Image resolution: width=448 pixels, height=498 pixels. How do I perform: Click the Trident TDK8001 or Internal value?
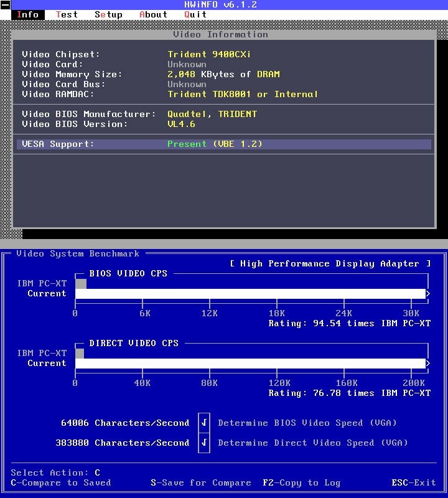(x=243, y=94)
